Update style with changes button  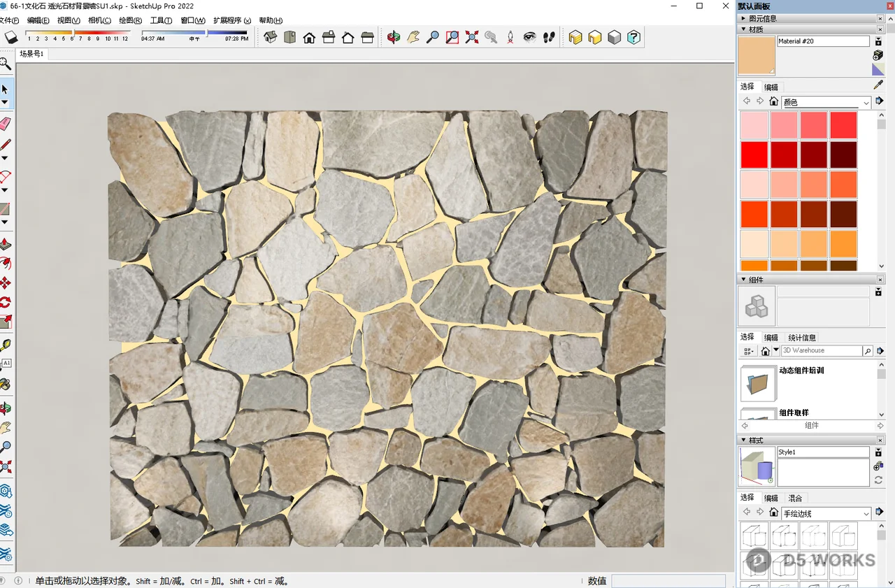tap(878, 480)
